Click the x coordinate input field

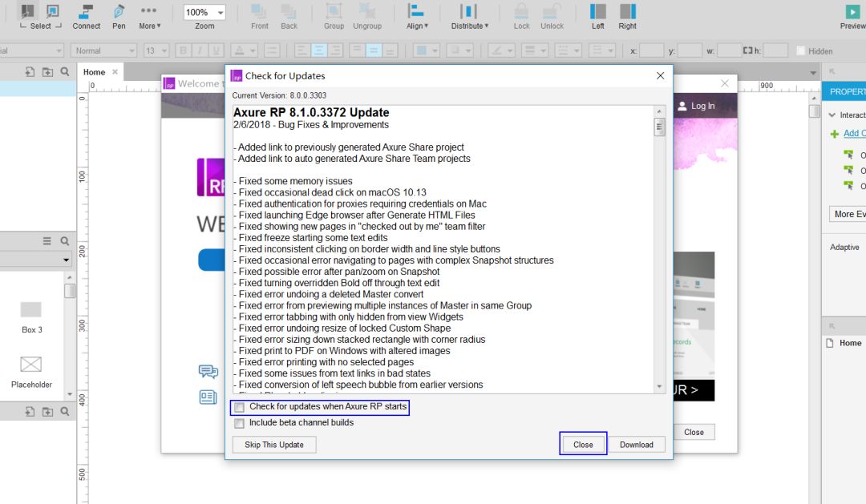(651, 50)
